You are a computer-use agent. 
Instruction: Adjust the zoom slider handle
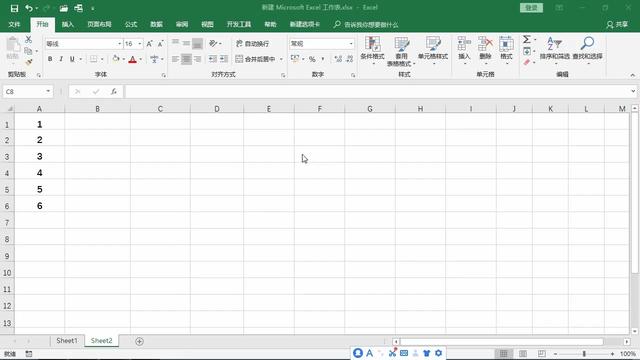point(584,354)
